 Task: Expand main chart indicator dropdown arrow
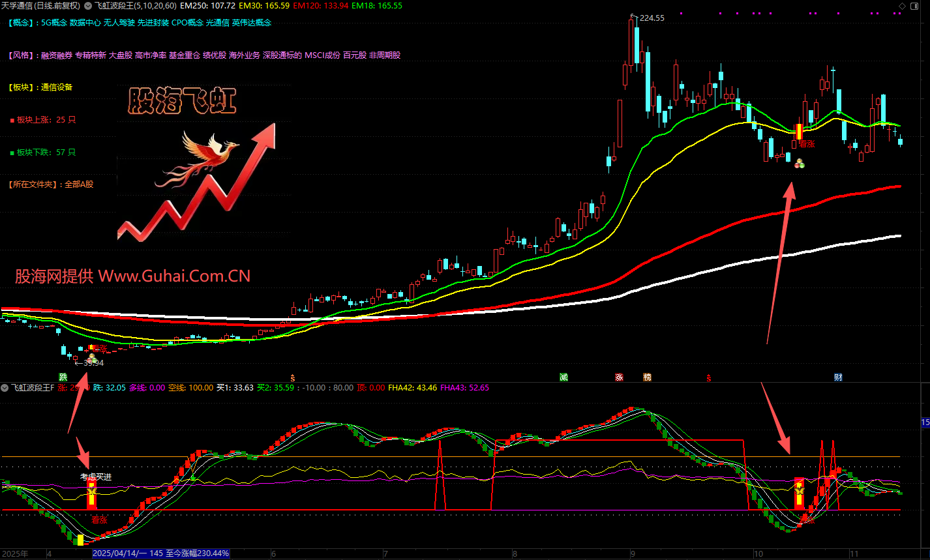88,6
